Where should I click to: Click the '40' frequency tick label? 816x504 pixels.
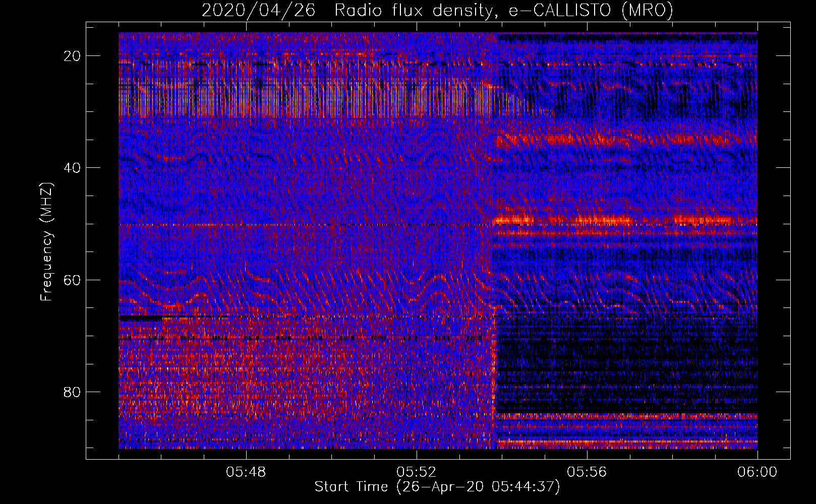[73, 168]
